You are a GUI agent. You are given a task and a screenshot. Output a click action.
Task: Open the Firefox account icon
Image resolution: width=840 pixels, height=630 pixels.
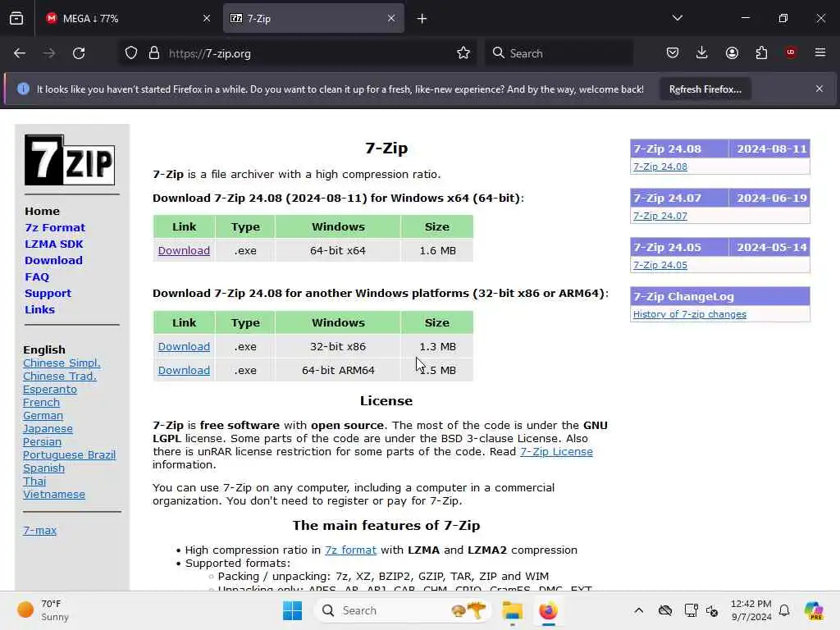pos(732,52)
